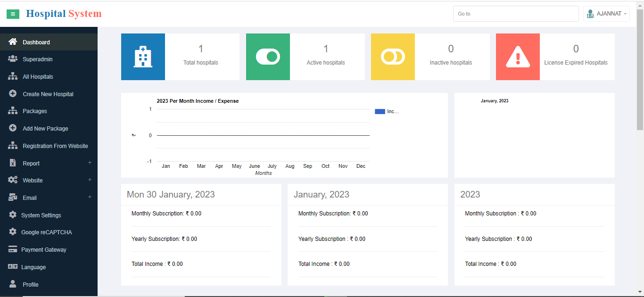Expand the Email submenu plus sign
This screenshot has width=644, height=297.
[90, 197]
